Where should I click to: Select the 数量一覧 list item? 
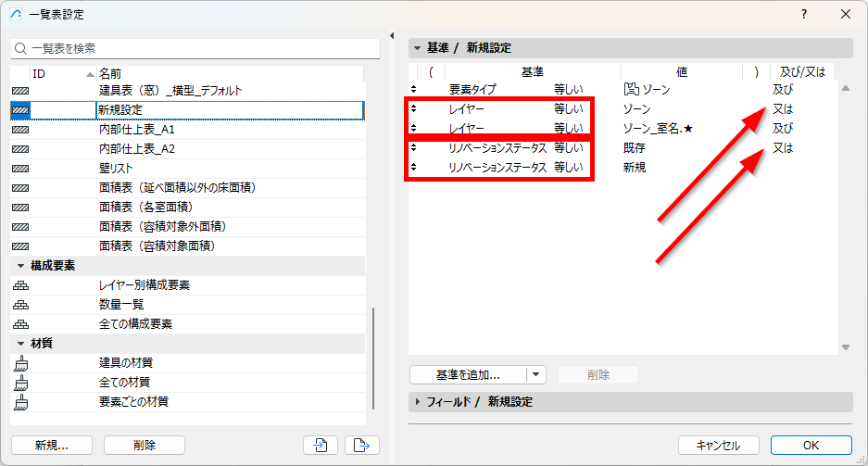121,305
